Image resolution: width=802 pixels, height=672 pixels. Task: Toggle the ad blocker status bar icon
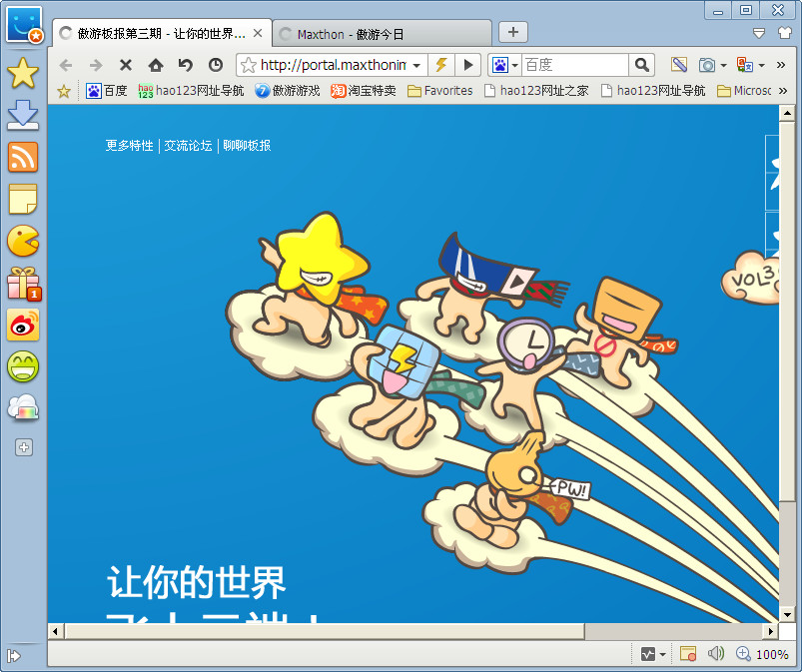pos(688,654)
